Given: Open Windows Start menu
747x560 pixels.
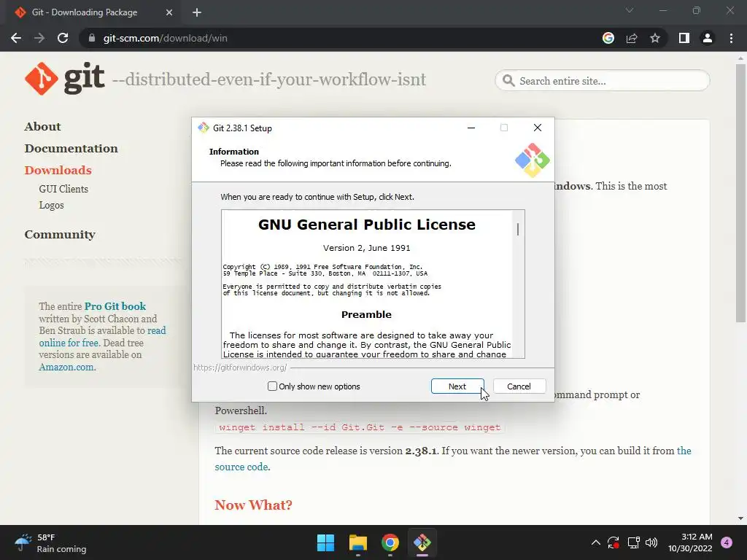Looking at the screenshot, I should [x=326, y=542].
